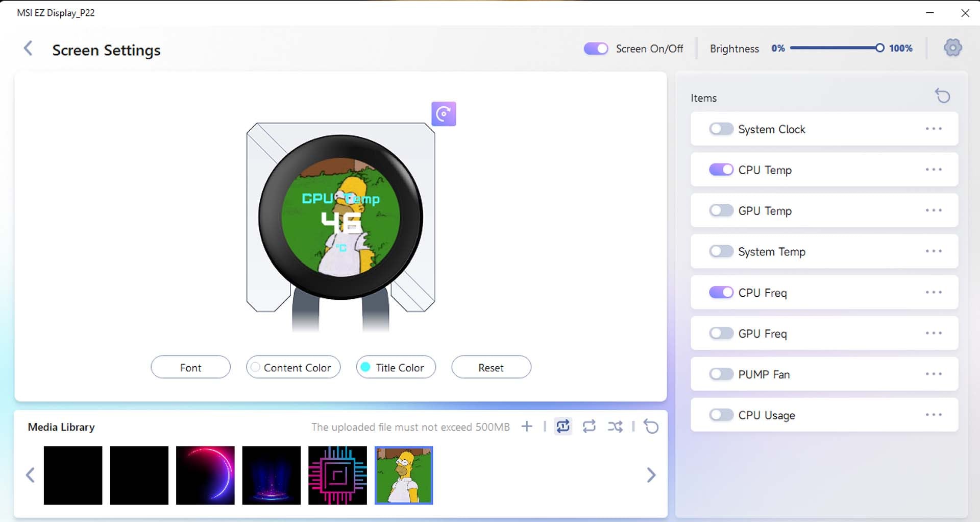Click the Brightness slider handle
This screenshot has width=980, height=522.
879,48
